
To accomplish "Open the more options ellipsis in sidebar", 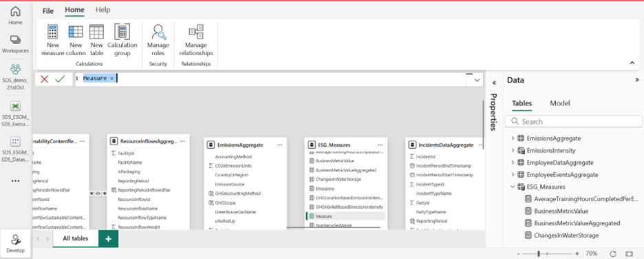I will [x=15, y=181].
